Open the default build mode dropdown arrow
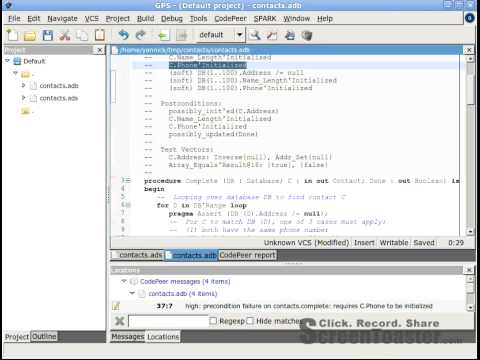Viewport: 480px width, 360px height. tap(239, 35)
